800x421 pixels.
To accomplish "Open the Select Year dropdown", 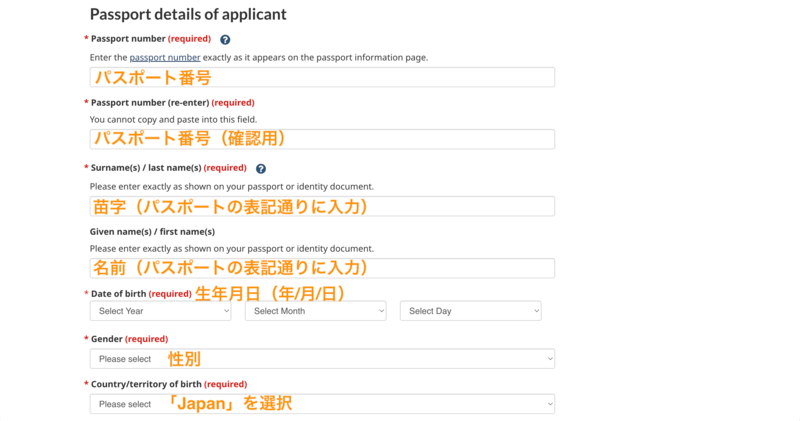I will click(x=160, y=311).
